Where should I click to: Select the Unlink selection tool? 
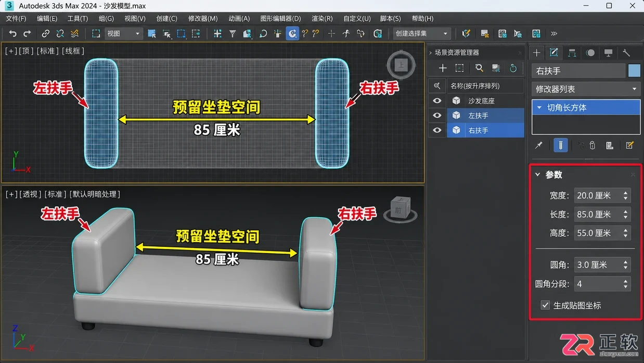(x=60, y=33)
